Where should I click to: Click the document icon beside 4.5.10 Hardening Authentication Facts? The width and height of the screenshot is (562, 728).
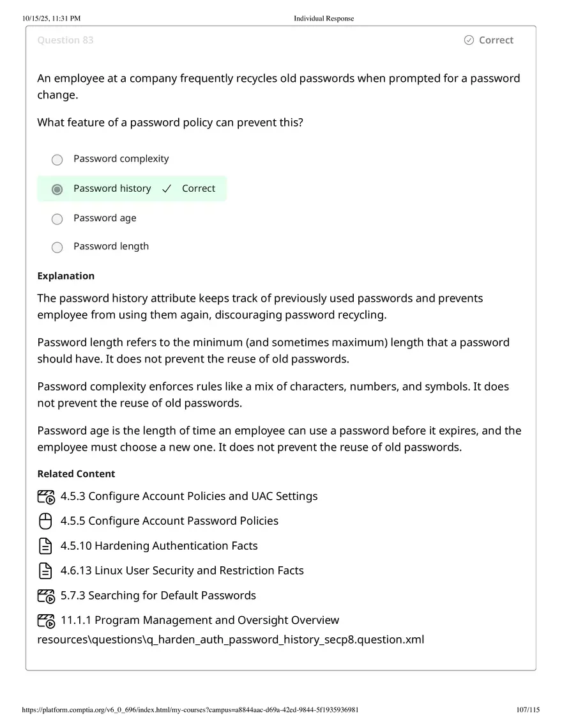[x=45, y=546]
